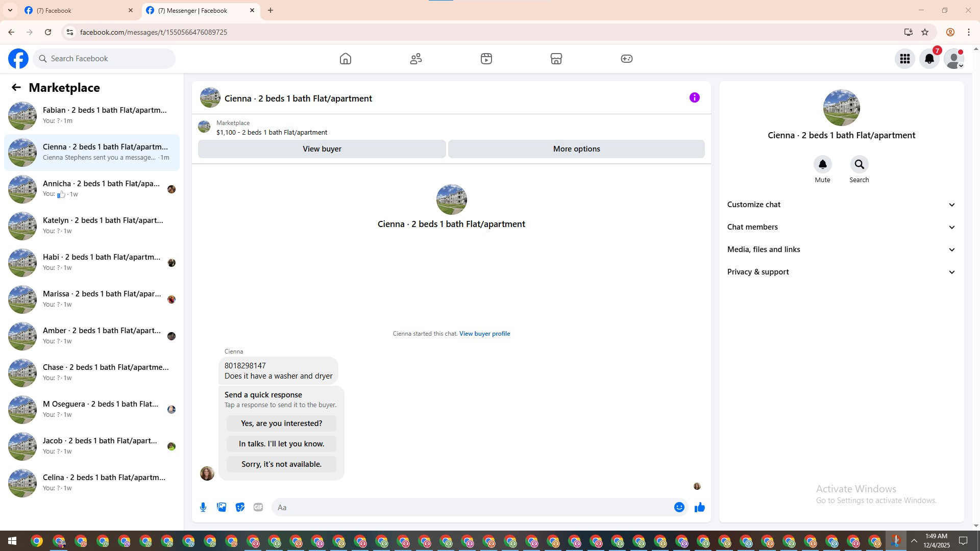Expand Privacy & support section

click(x=841, y=272)
